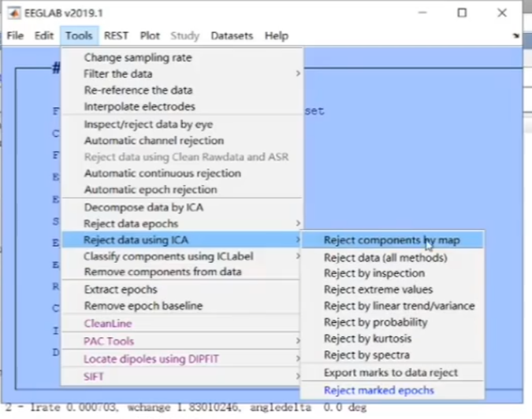Open the Plot menu
This screenshot has height=419, width=532.
point(150,35)
